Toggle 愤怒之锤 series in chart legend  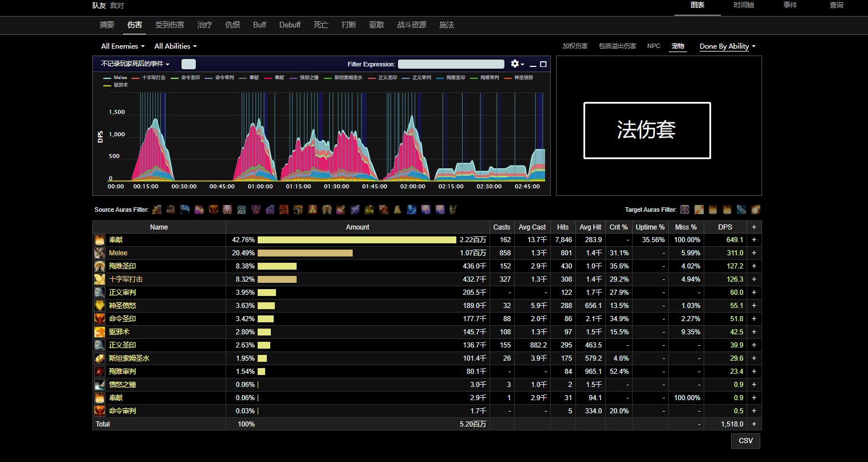(304, 77)
